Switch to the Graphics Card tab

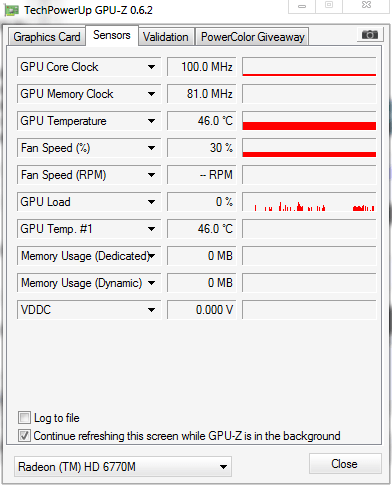point(47,37)
